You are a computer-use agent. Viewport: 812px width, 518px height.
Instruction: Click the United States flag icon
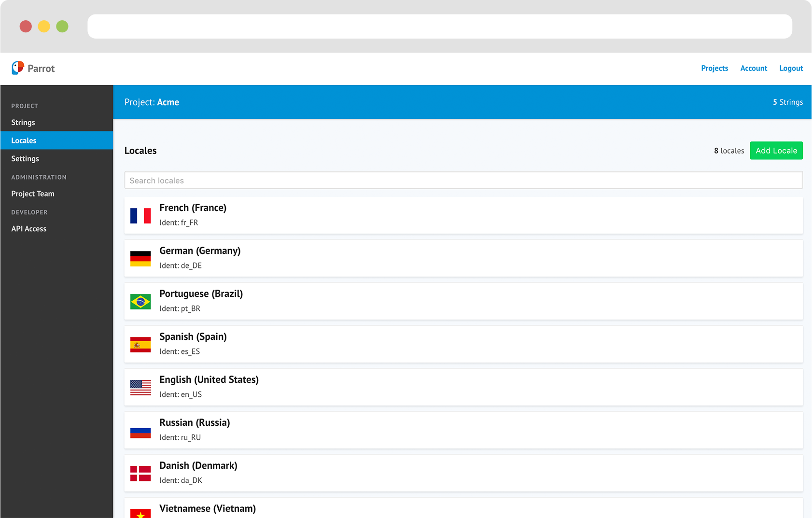click(140, 387)
